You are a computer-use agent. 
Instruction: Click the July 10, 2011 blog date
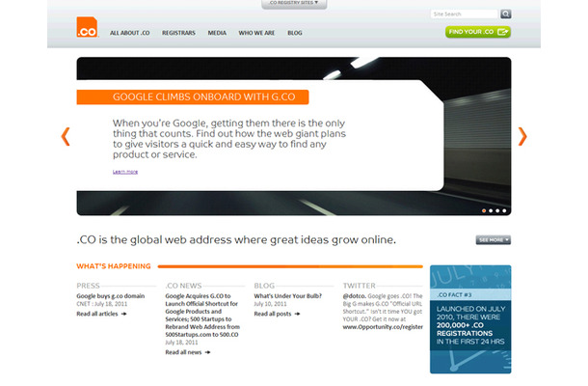pyautogui.click(x=270, y=304)
